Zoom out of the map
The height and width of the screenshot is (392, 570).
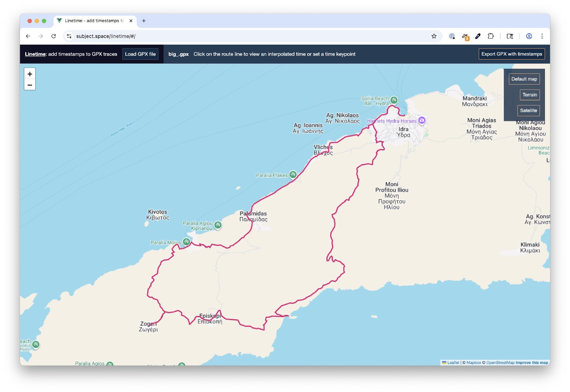pos(30,85)
